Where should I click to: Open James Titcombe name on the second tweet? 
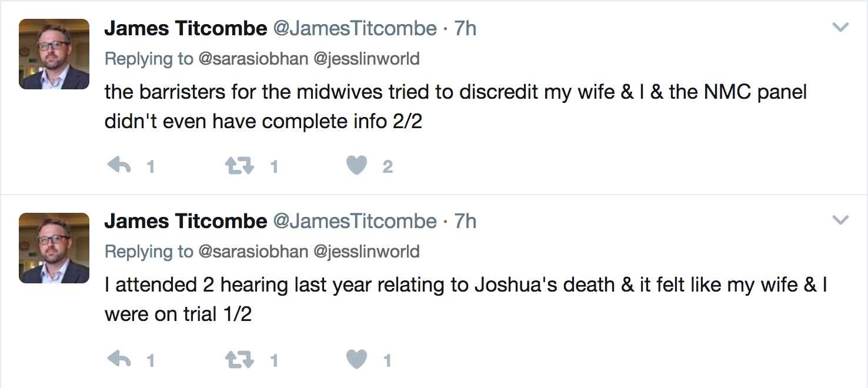[x=185, y=221]
